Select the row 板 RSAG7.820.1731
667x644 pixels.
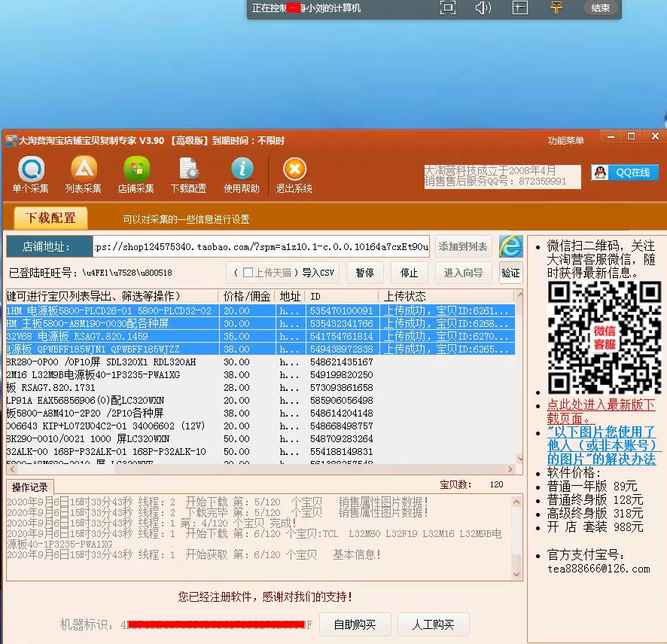click(x=260, y=387)
